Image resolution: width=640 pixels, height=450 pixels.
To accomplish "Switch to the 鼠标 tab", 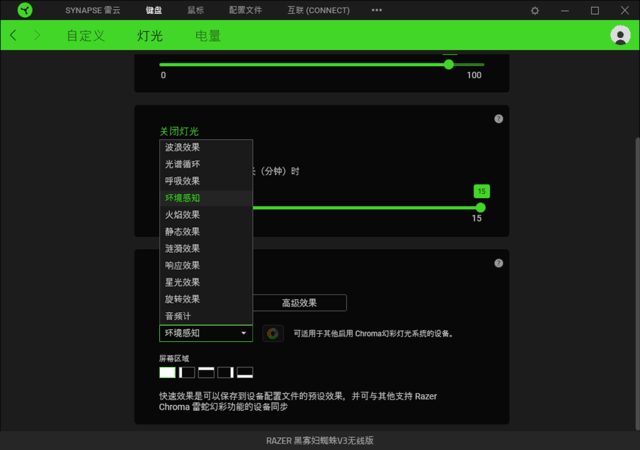I will click(x=196, y=10).
